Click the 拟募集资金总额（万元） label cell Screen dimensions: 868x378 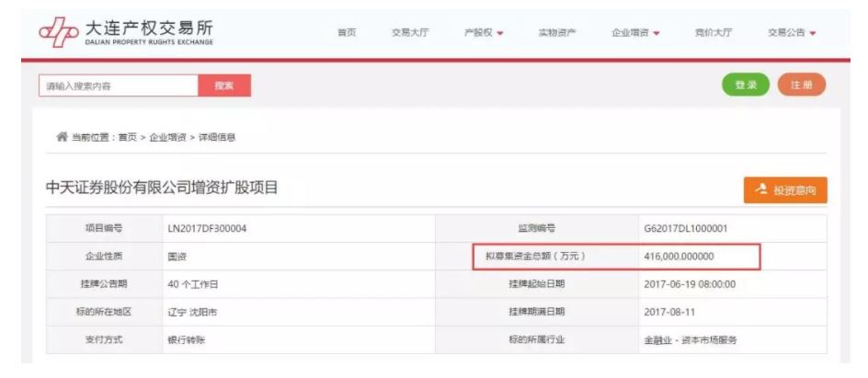(x=536, y=257)
